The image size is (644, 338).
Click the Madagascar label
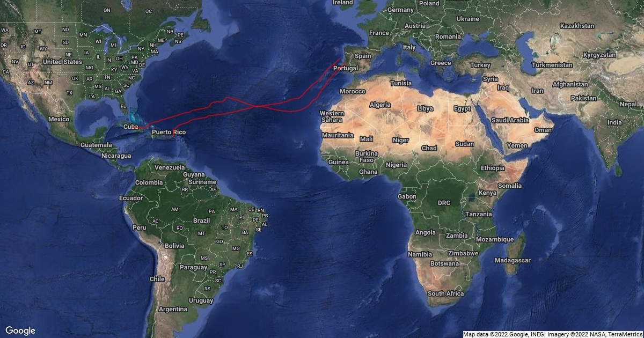[x=513, y=260]
